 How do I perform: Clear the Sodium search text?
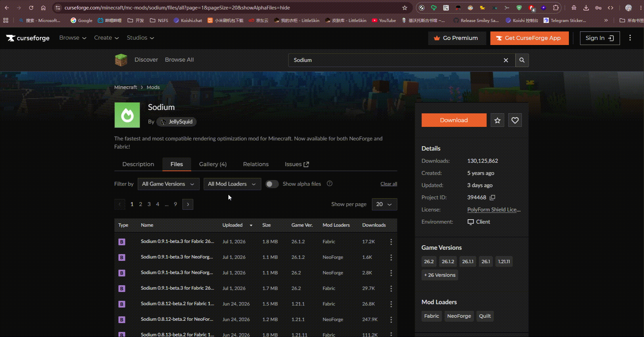(506, 60)
